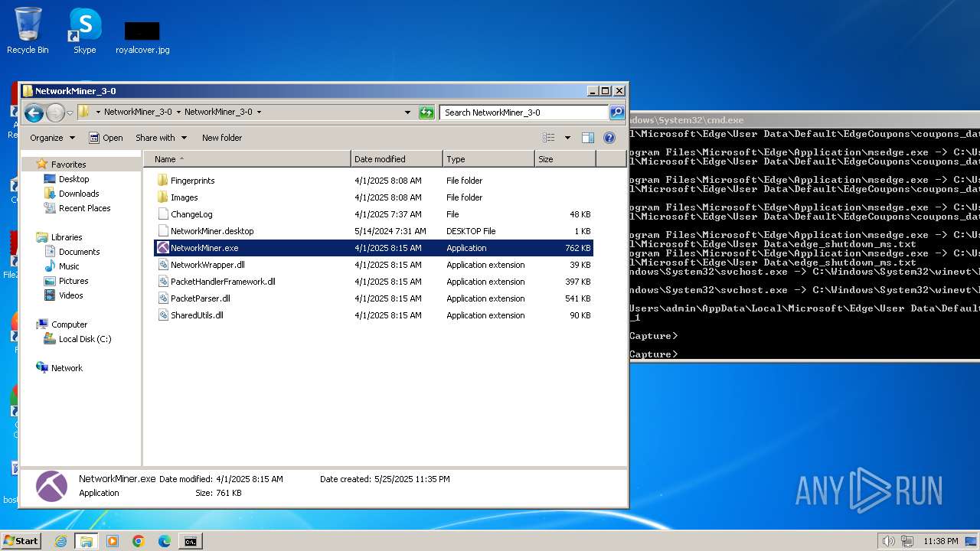Select the NetworkMiner.exe application
The image size is (980, 551).
coord(374,248)
